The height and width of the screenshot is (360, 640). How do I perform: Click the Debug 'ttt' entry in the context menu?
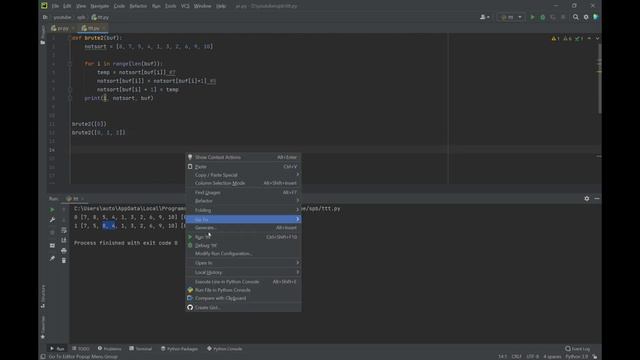(243, 245)
